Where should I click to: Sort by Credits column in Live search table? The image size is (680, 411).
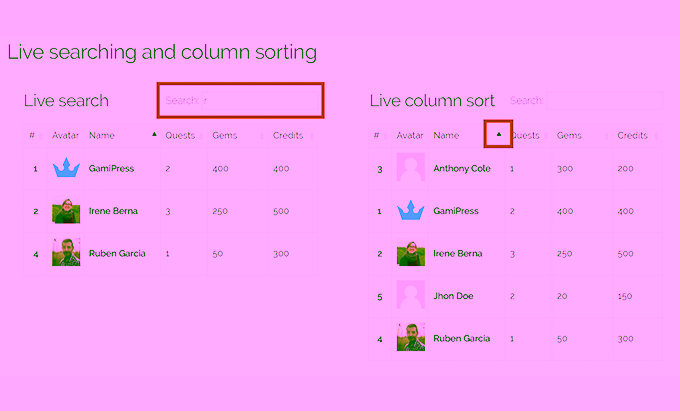click(288, 135)
